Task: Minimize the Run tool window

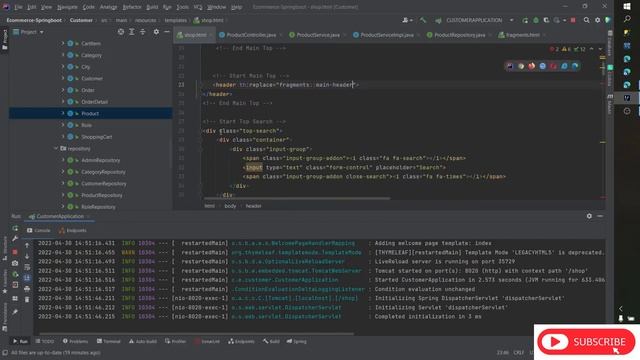Action: (600, 216)
